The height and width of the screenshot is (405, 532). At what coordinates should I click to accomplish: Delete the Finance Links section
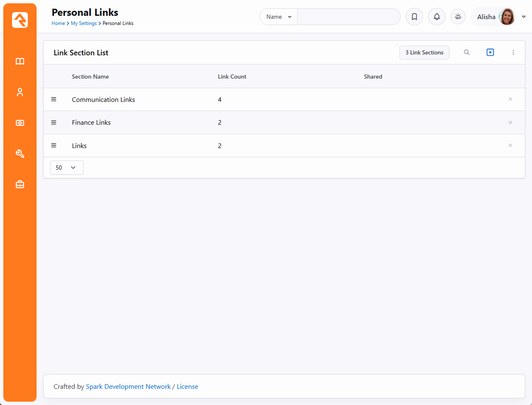[510, 123]
